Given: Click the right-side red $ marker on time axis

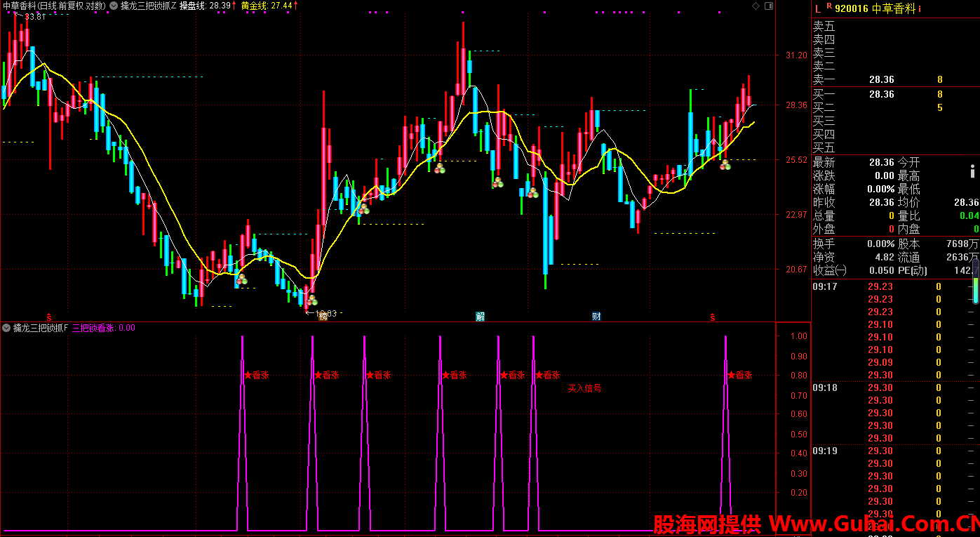Looking at the screenshot, I should point(713,317).
